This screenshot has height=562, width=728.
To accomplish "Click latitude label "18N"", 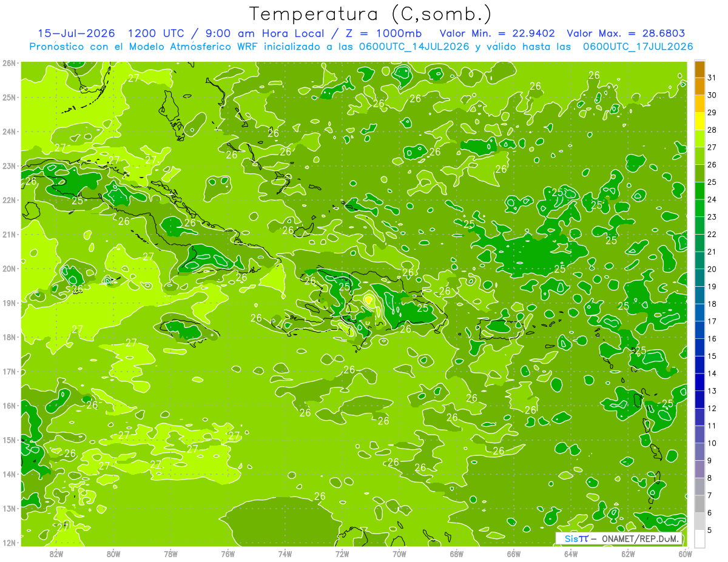I will coord(8,337).
